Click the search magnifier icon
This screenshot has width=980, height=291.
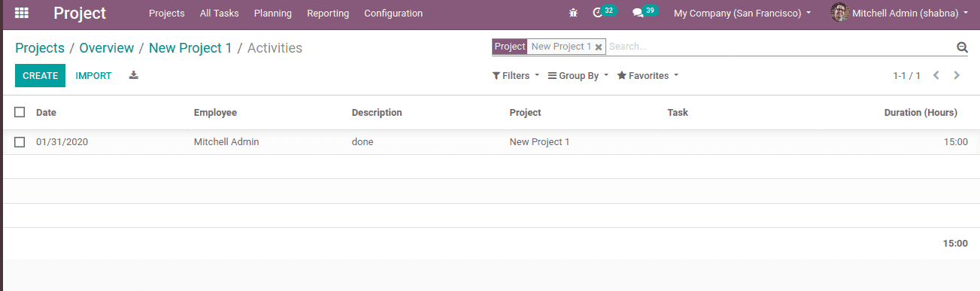(962, 47)
